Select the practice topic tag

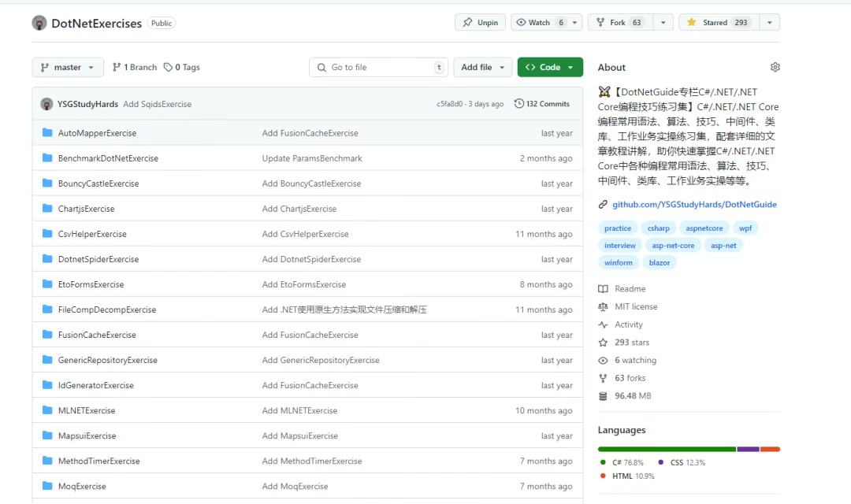click(x=618, y=228)
